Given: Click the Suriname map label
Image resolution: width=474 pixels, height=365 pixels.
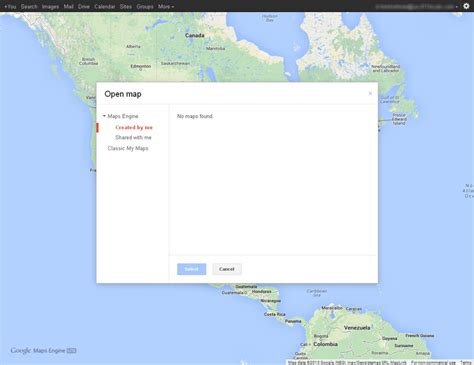Looking at the screenshot, I should [x=404, y=345].
